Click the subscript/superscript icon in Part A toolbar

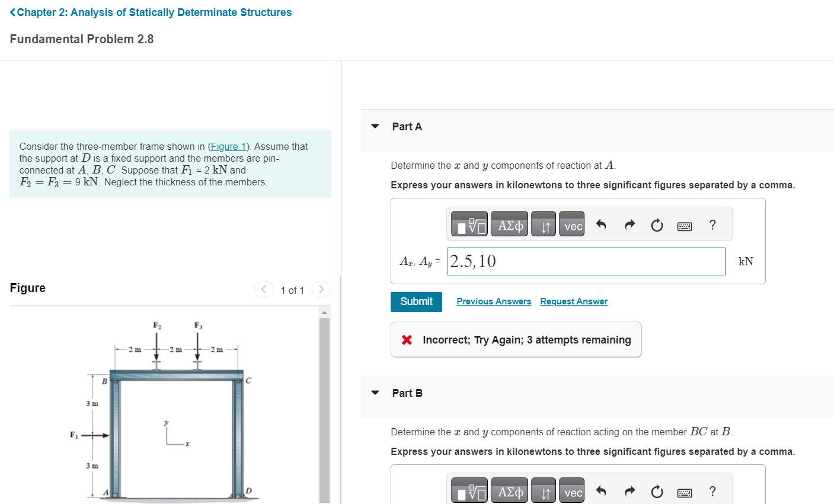(544, 224)
